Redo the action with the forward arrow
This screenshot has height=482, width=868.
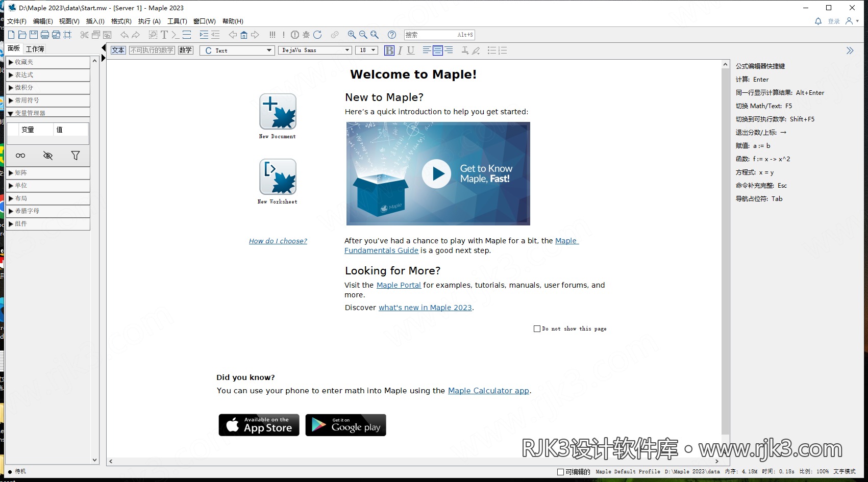pyautogui.click(x=136, y=35)
